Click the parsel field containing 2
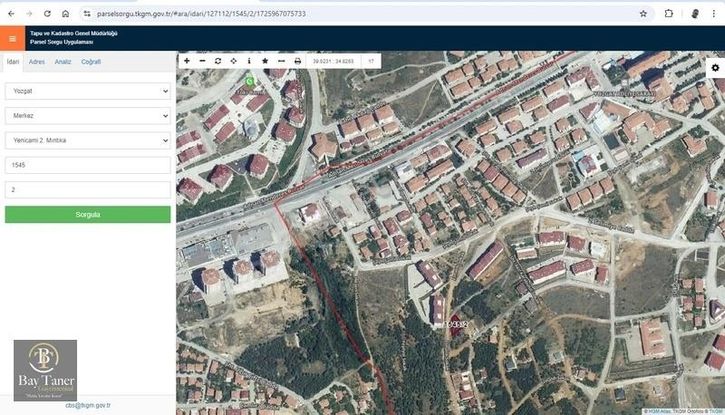This screenshot has height=415, width=725. (87, 189)
